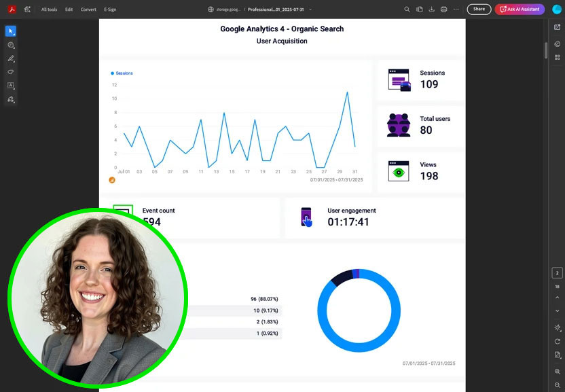Click the Google Analytics 4 heading
Image resolution: width=565 pixels, height=392 pixels.
tap(282, 29)
